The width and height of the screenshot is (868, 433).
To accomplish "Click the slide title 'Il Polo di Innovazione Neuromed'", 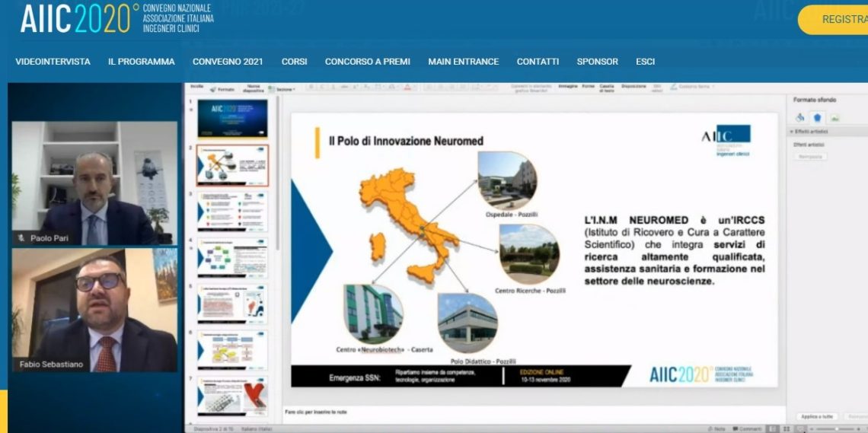I will [406, 142].
